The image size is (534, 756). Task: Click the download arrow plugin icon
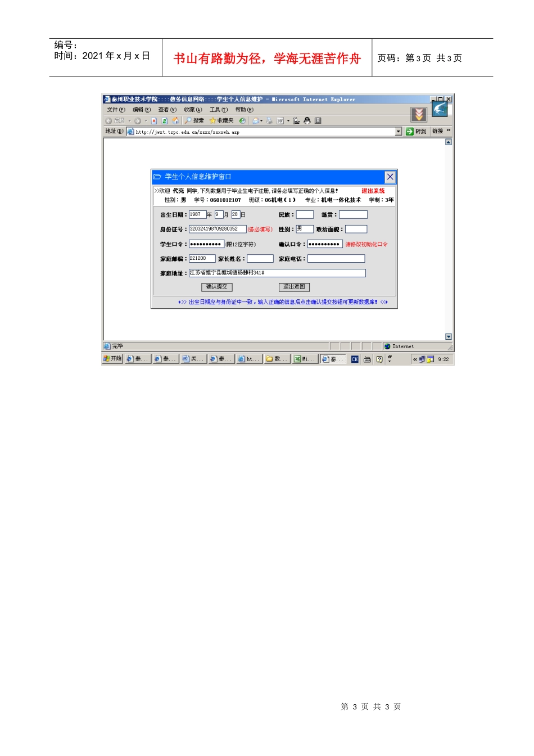tap(419, 114)
